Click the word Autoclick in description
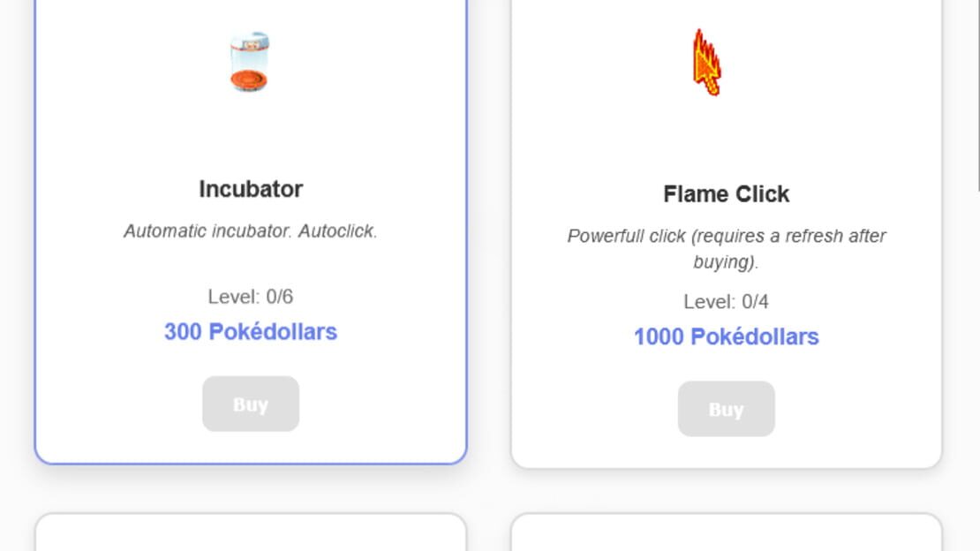This screenshot has width=980, height=551. point(337,230)
